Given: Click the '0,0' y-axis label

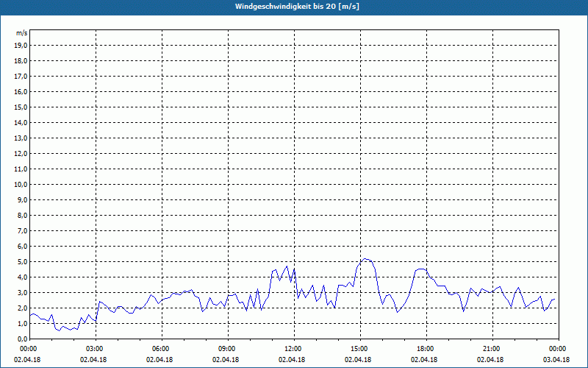Looking at the screenshot, I should [x=22, y=339].
